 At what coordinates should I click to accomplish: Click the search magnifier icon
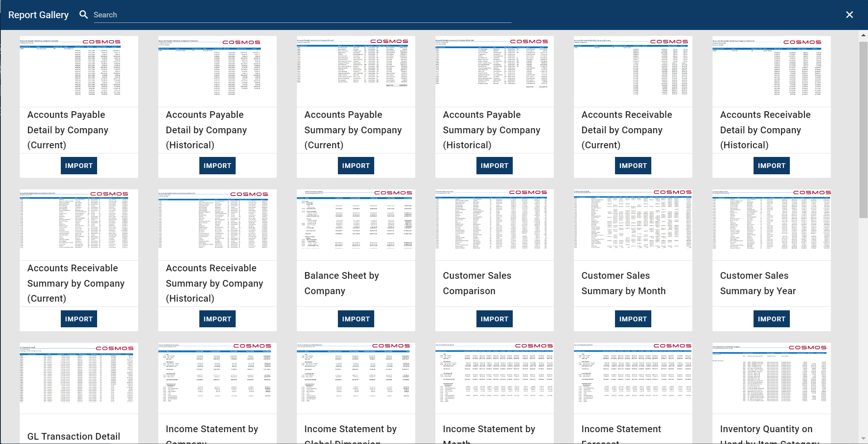(x=83, y=15)
